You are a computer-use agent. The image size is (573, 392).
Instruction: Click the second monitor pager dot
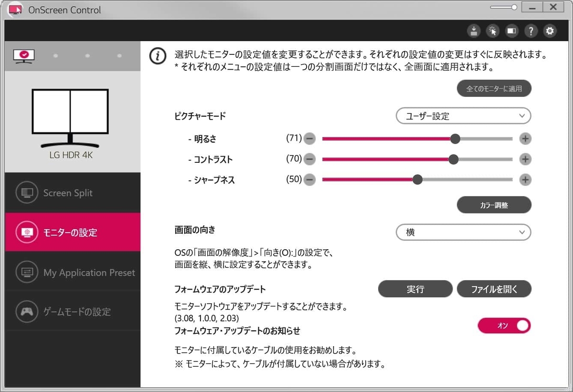55,56
